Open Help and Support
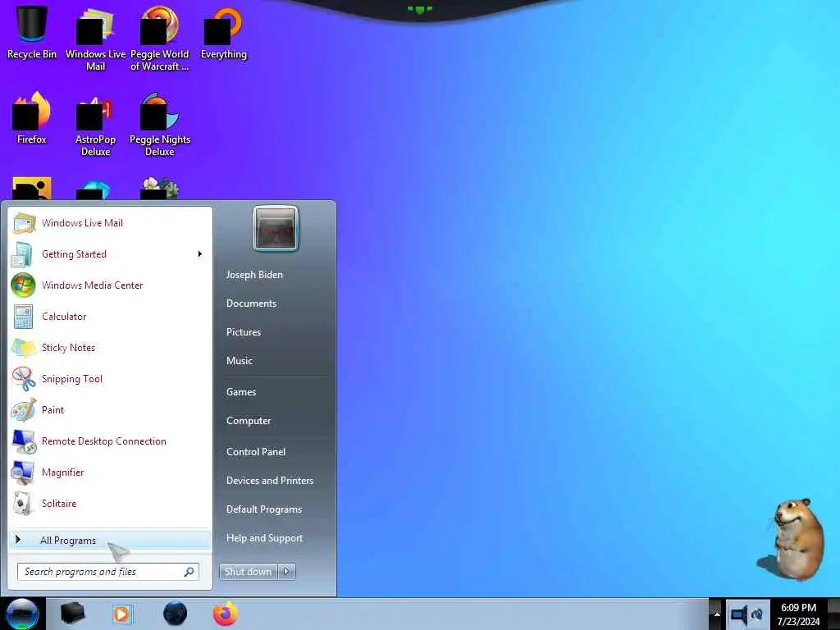This screenshot has height=630, width=840. pos(264,538)
